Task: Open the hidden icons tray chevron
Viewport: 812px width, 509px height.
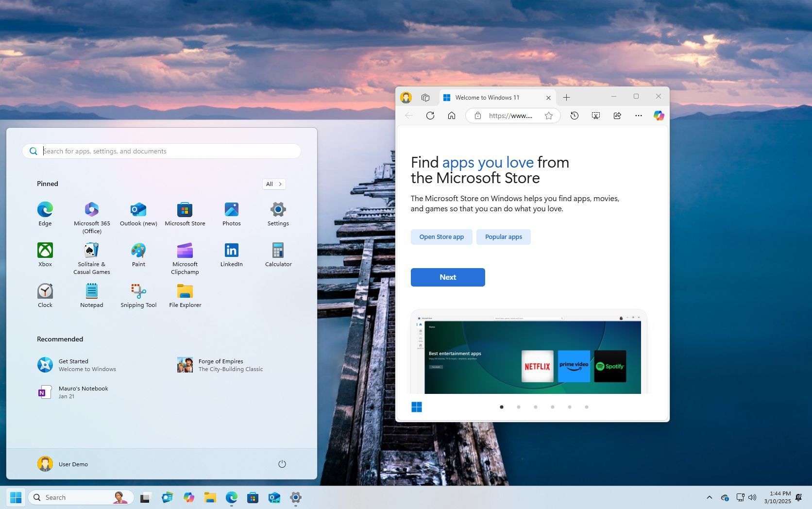Action: tap(709, 497)
